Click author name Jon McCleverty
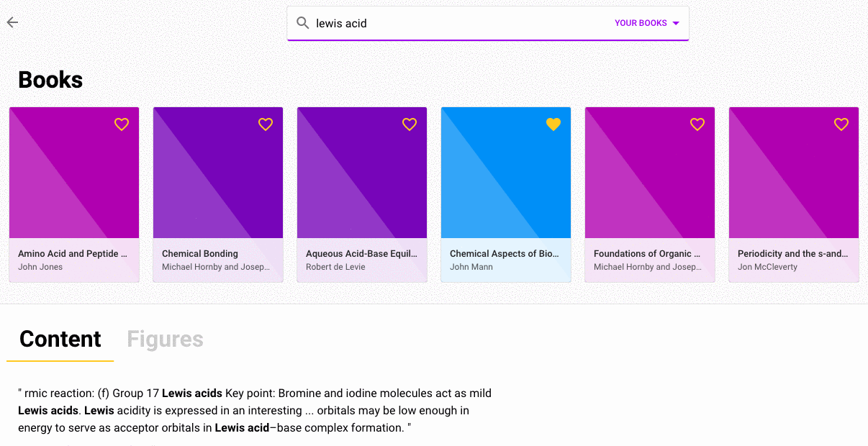This screenshot has height=446, width=868. pyautogui.click(x=767, y=267)
